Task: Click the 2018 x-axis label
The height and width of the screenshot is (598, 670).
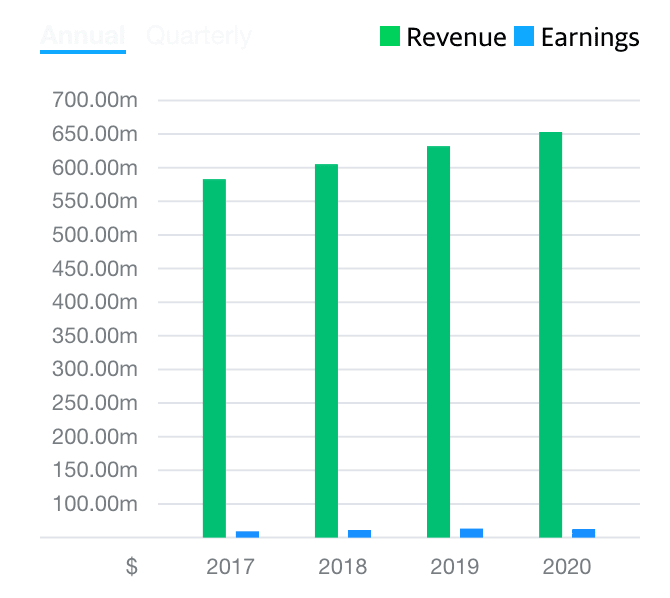Action: (x=343, y=567)
